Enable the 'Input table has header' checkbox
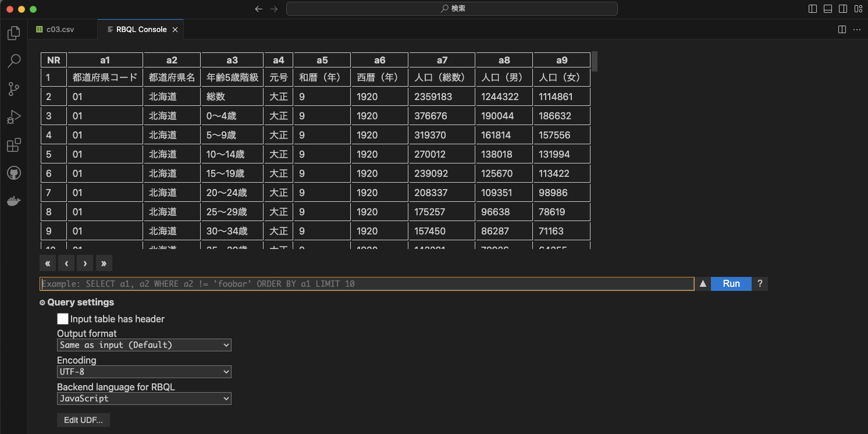Viewport: 868px width, 434px height. point(62,318)
